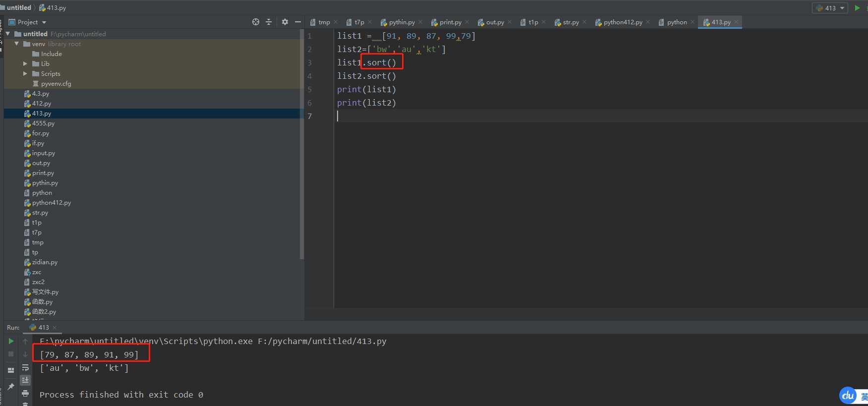This screenshot has width=868, height=406.
Task: Collapse the untitled project root
Action: (x=8, y=34)
